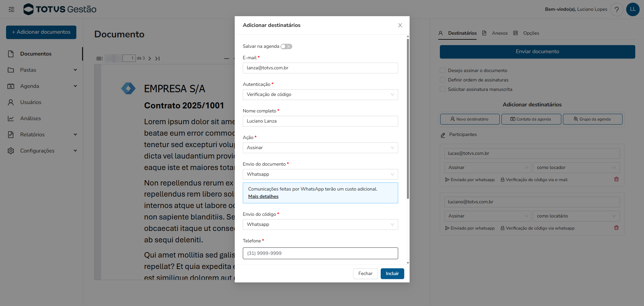This screenshot has height=306, width=644.
Task: Click the Incluir button
Action: pyautogui.click(x=392, y=274)
